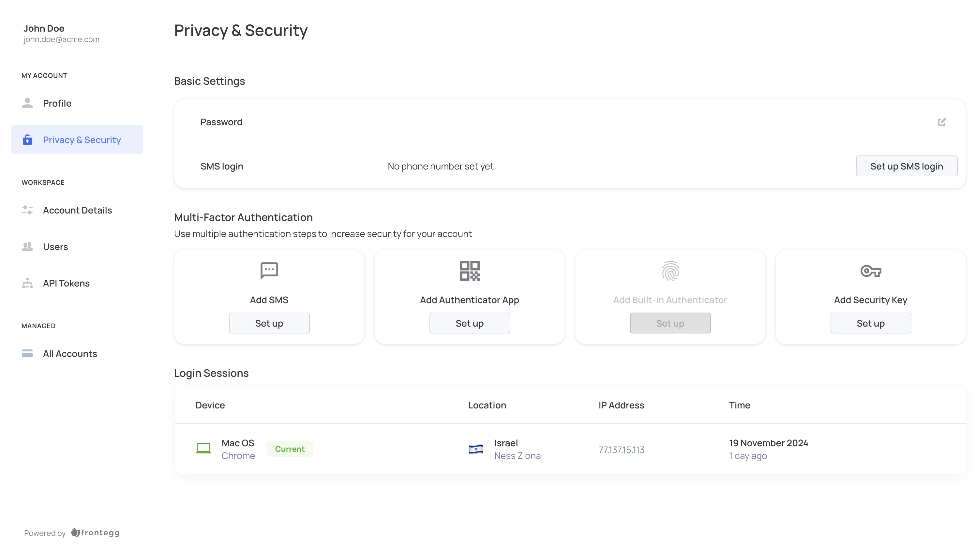Click the security key icon

(x=870, y=271)
